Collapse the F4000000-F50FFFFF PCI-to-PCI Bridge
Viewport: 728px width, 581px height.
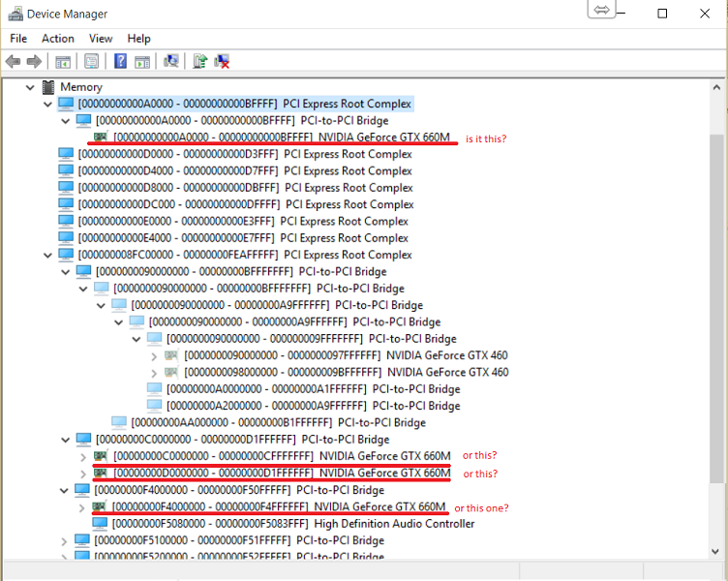point(64,490)
